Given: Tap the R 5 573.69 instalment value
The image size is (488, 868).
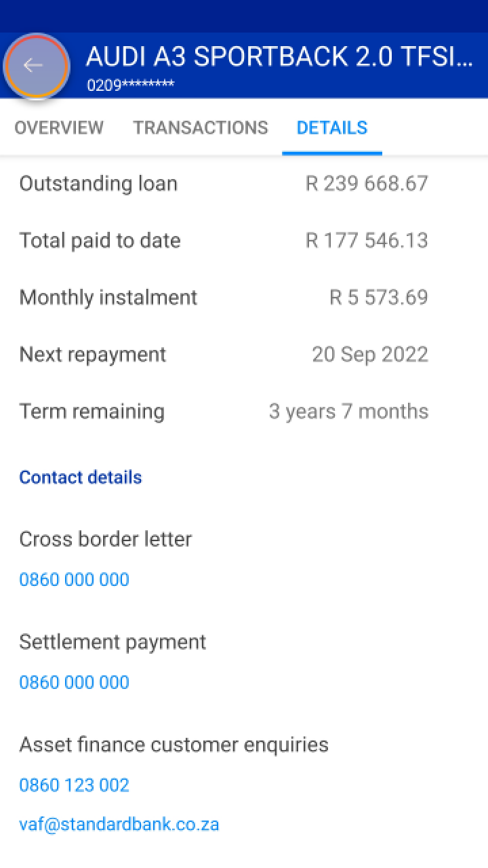Looking at the screenshot, I should (378, 298).
